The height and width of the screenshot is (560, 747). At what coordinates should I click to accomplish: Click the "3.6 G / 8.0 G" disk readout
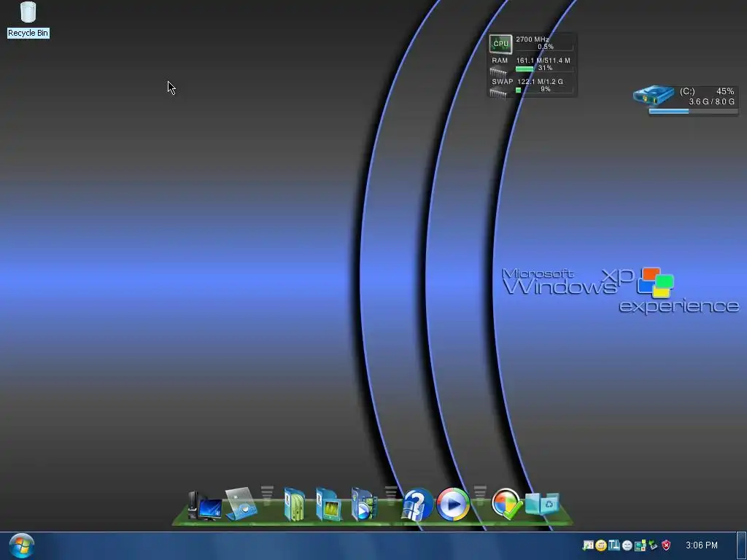pos(711,101)
